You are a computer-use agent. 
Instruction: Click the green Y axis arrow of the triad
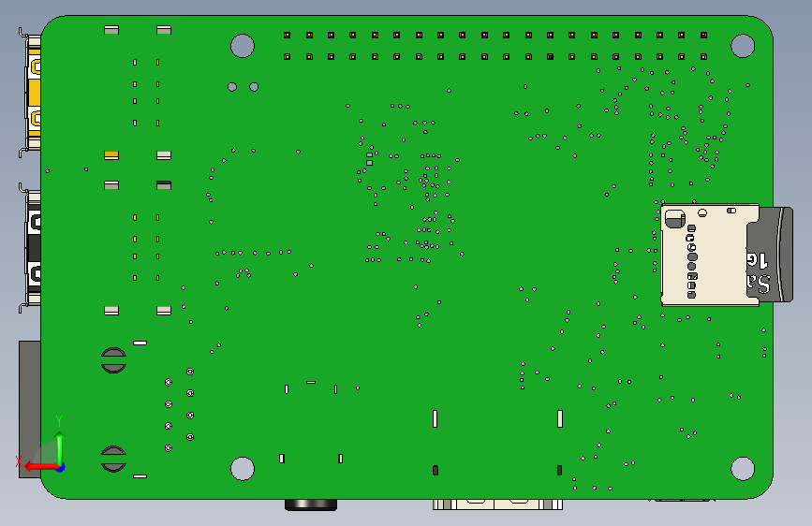point(60,447)
